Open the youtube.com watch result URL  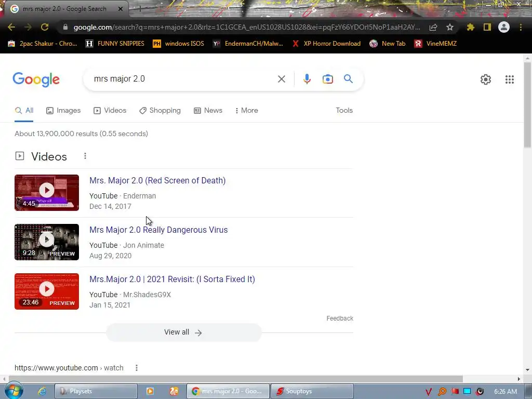coord(69,368)
